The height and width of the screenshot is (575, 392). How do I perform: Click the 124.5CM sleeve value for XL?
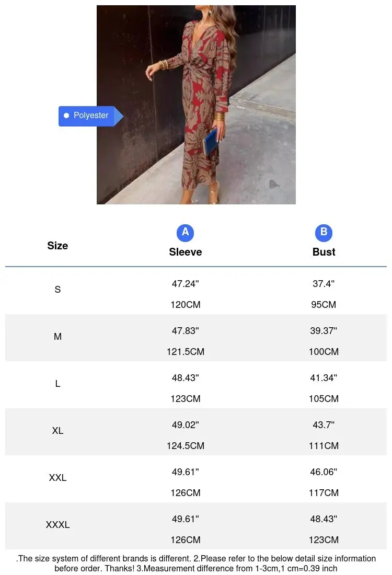click(x=185, y=446)
